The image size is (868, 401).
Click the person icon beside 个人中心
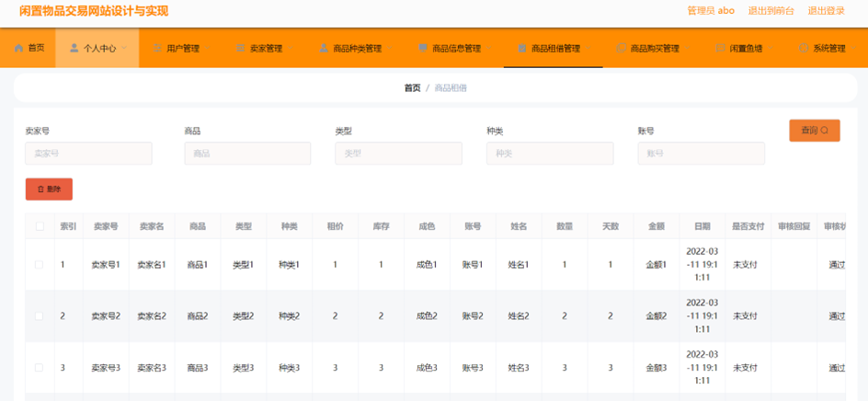pos(74,48)
